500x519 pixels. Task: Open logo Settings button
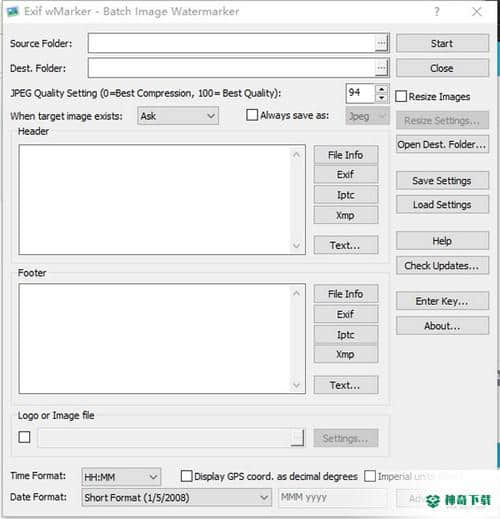point(346,438)
